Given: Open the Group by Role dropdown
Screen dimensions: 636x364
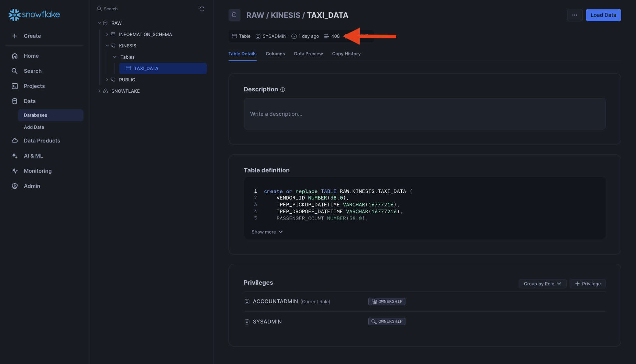Looking at the screenshot, I should tap(543, 284).
